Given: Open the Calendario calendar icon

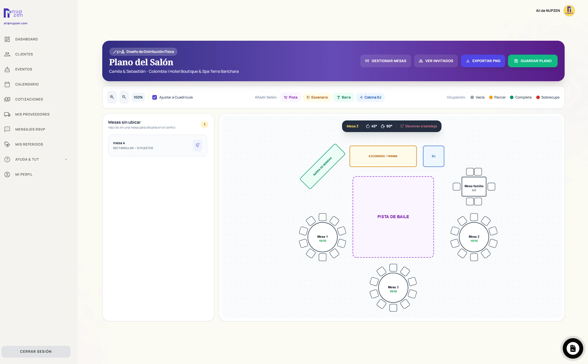Looking at the screenshot, I should coord(7,84).
